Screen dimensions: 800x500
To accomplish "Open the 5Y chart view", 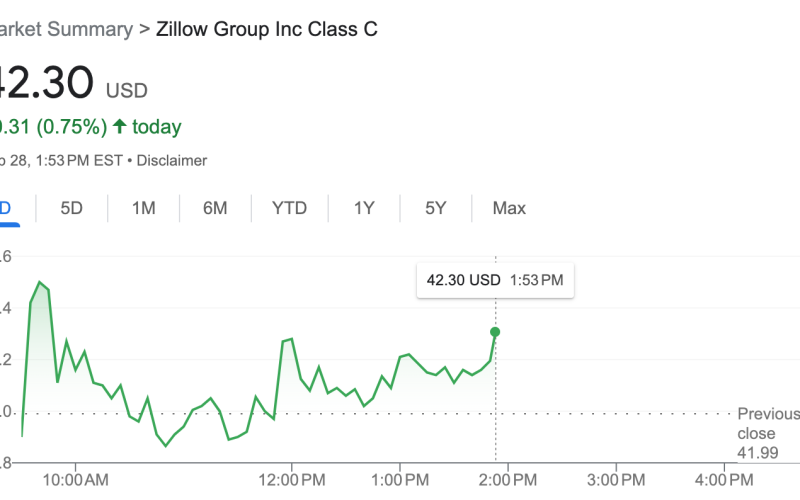I will pos(435,208).
